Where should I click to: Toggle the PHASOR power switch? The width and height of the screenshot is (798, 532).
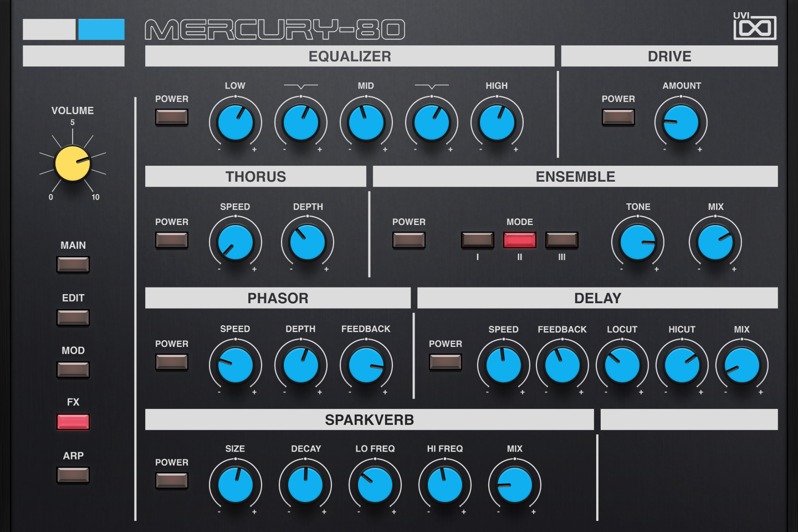click(x=172, y=362)
